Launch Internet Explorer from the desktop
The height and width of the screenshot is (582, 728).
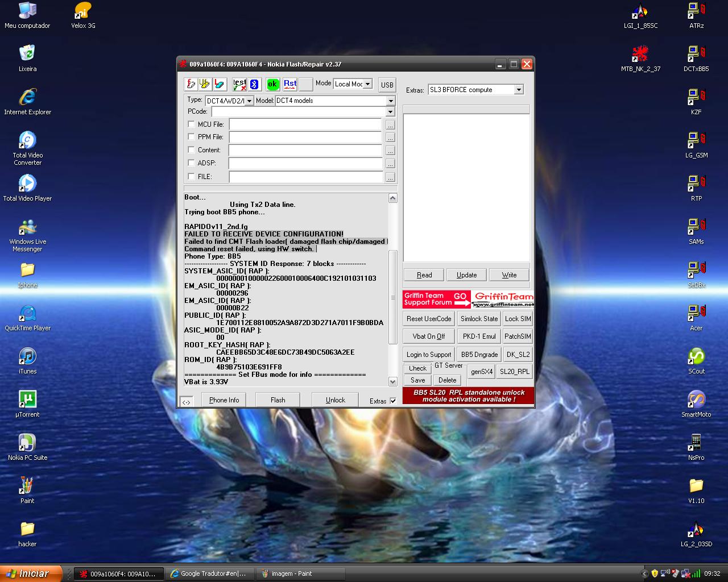[x=27, y=102]
